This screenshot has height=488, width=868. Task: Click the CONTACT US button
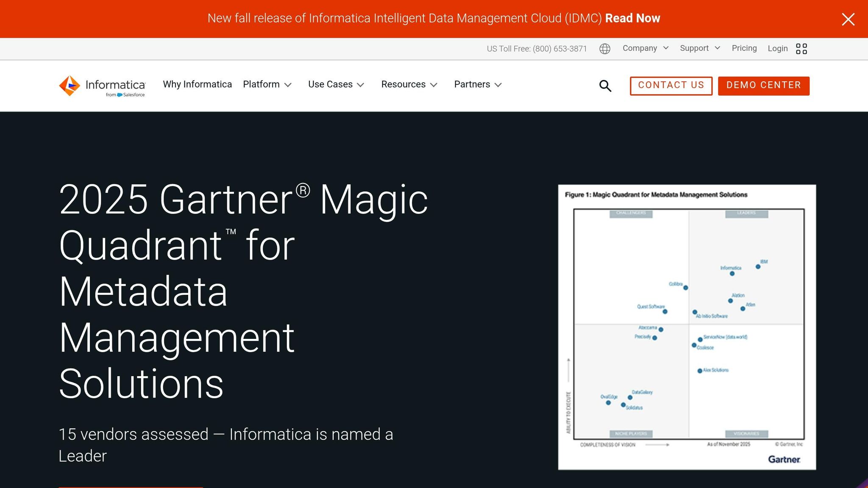point(671,86)
